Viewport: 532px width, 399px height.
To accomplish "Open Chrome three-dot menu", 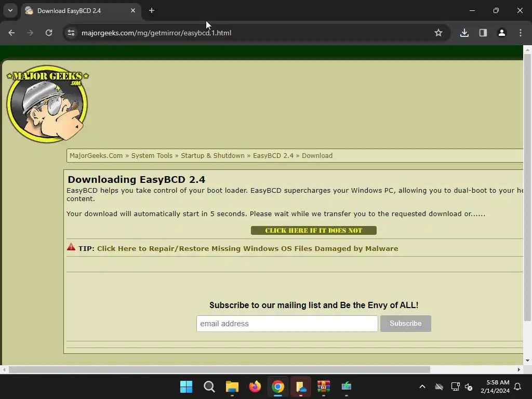I will [521, 33].
